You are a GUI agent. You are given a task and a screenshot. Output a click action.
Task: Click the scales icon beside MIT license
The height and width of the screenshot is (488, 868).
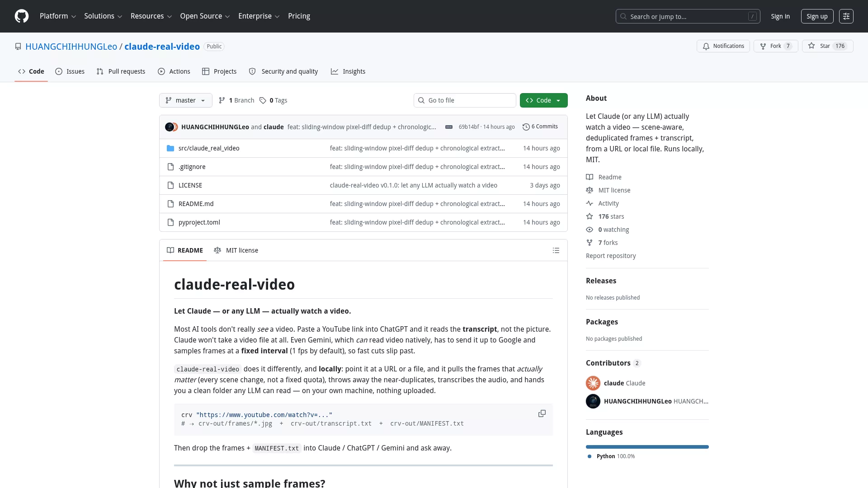(590, 190)
